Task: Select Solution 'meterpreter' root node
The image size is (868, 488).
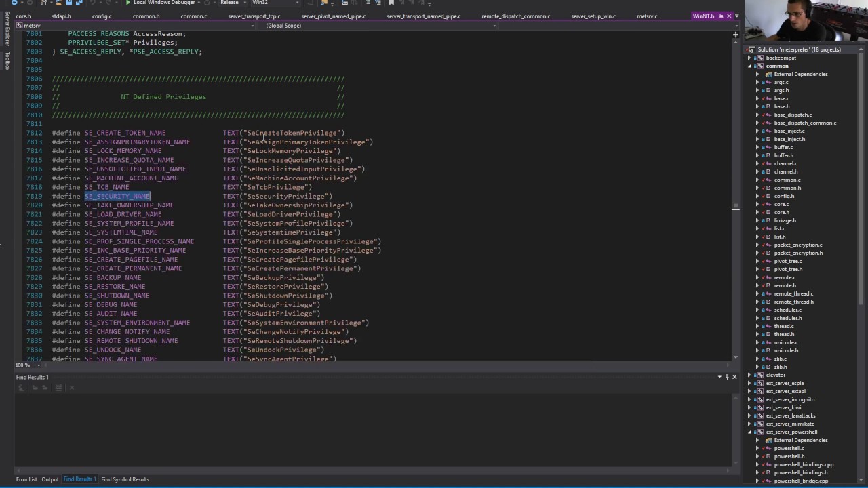Action: [799, 49]
